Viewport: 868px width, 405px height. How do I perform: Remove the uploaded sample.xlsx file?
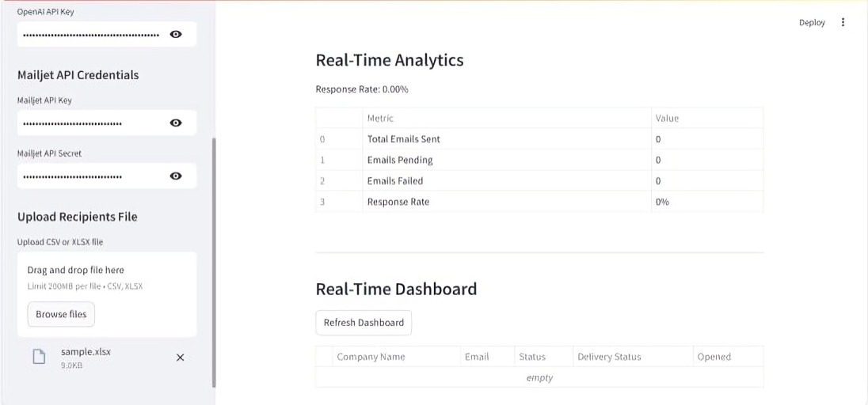pyautogui.click(x=180, y=358)
